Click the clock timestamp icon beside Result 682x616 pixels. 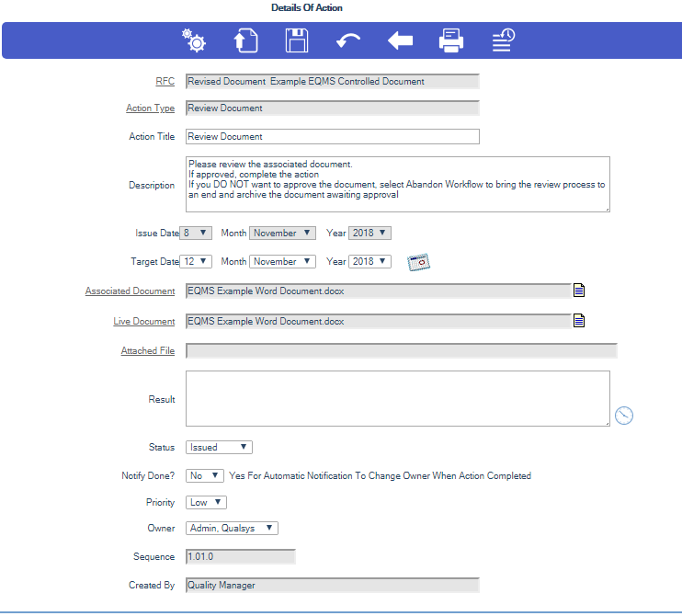pyautogui.click(x=624, y=416)
